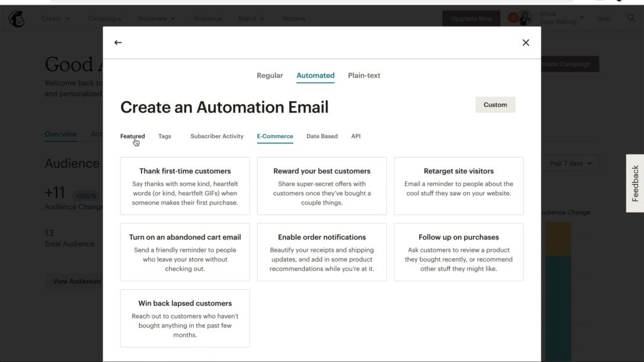644x362 pixels.
Task: Open the Feedback side tab
Action: (635, 183)
